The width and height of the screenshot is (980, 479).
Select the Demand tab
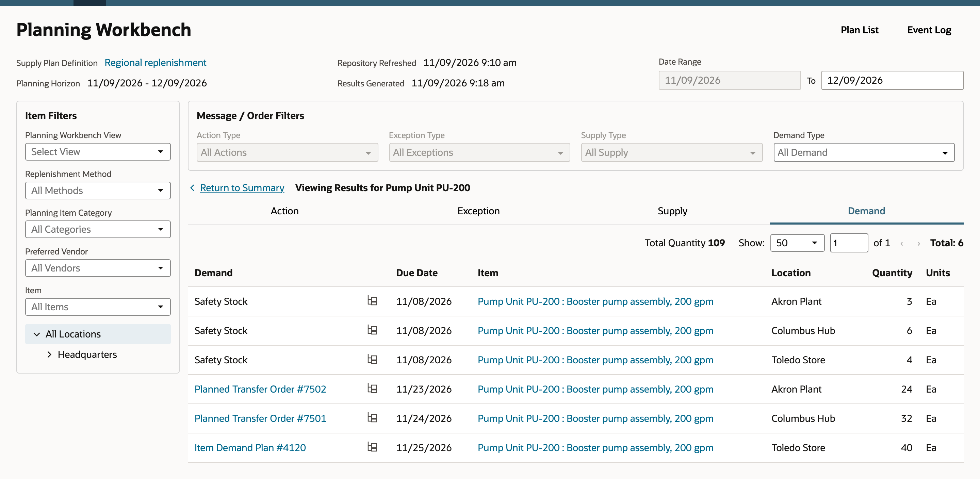click(867, 211)
